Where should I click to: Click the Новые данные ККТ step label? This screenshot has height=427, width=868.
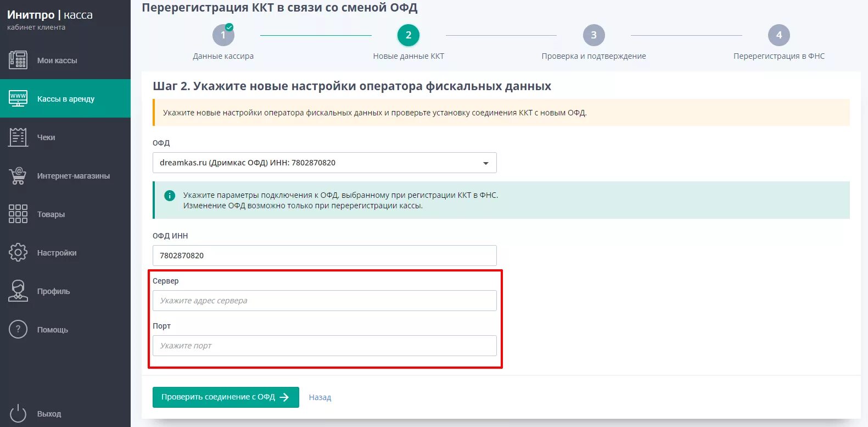[408, 56]
